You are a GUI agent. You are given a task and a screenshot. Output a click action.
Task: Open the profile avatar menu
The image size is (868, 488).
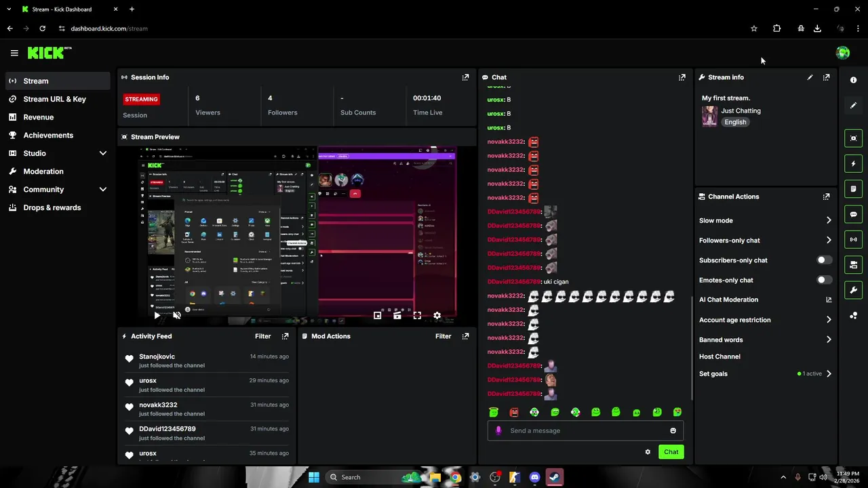tap(843, 53)
